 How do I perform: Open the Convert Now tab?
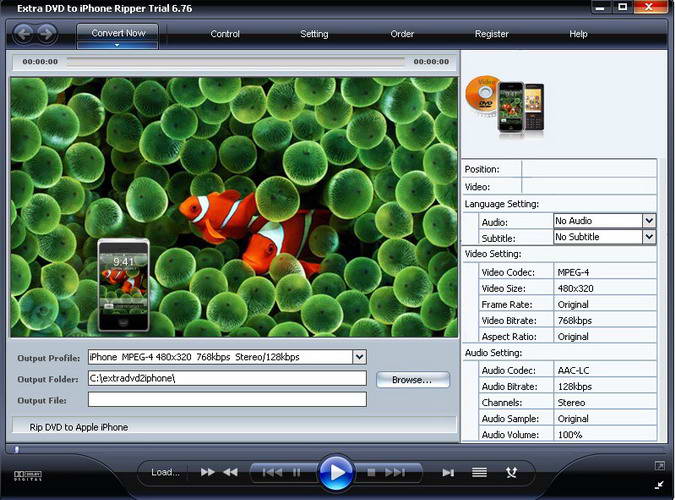118,36
